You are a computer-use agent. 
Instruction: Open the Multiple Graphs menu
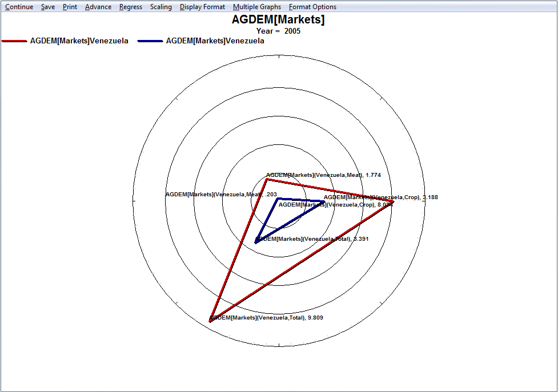pyautogui.click(x=257, y=7)
